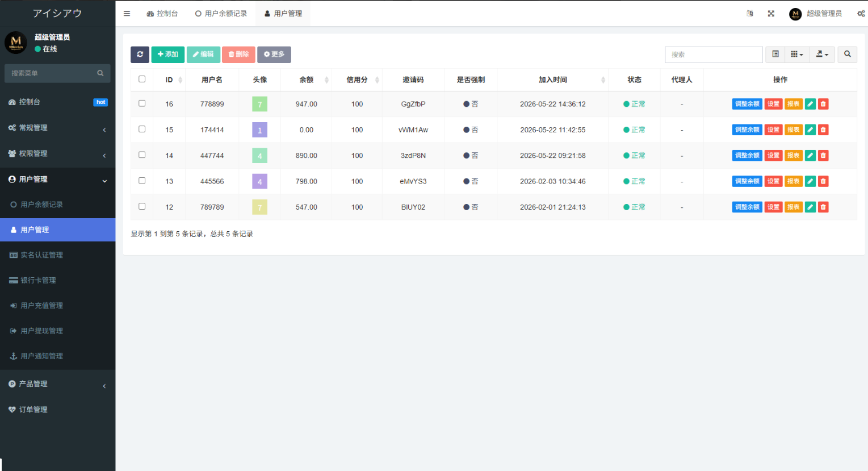Open 银行卡管理 in the sidebar
Image resolution: width=868 pixels, height=471 pixels.
[x=57, y=280]
